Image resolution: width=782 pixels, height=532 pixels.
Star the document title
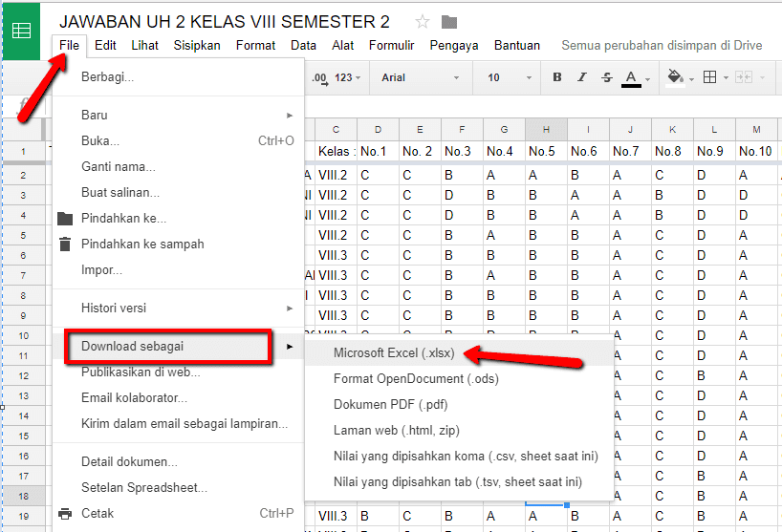[422, 22]
